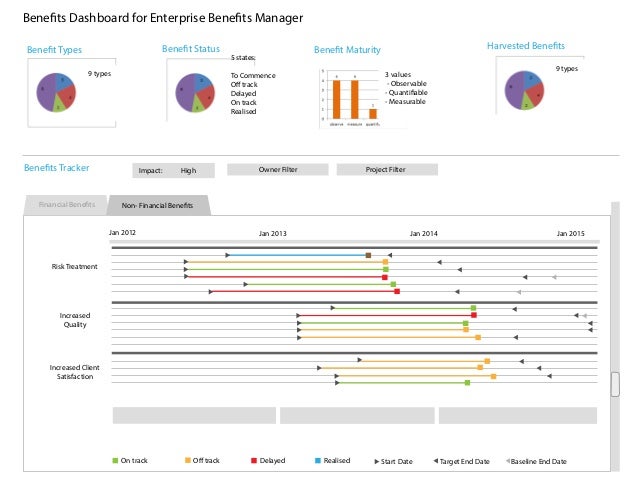Click the orange end marker on the first Client Satisfaction bar
Screen dimensions: 638x479
point(487,361)
